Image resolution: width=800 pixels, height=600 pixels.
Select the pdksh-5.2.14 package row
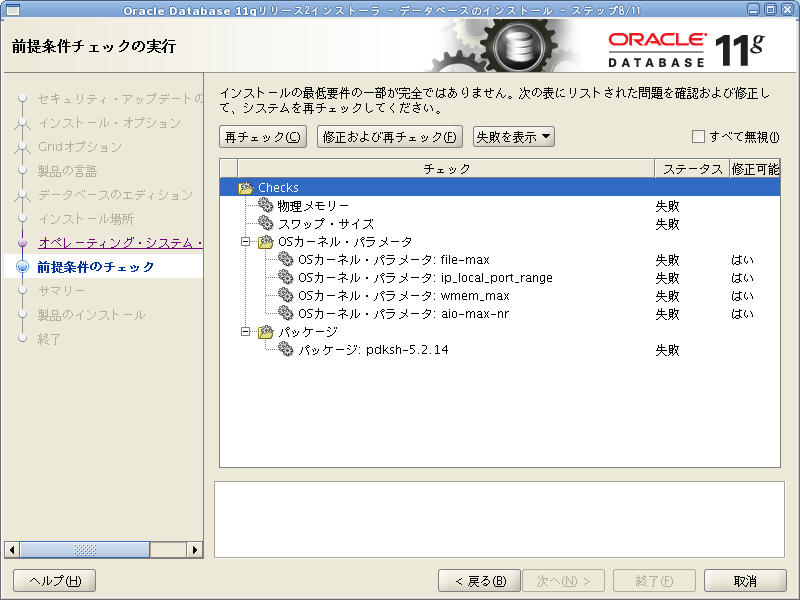click(x=500, y=349)
